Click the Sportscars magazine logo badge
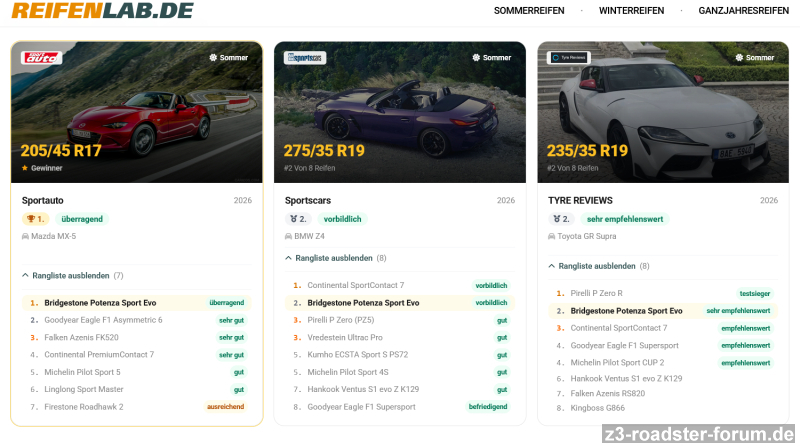This screenshot has width=800, height=448. tap(305, 58)
